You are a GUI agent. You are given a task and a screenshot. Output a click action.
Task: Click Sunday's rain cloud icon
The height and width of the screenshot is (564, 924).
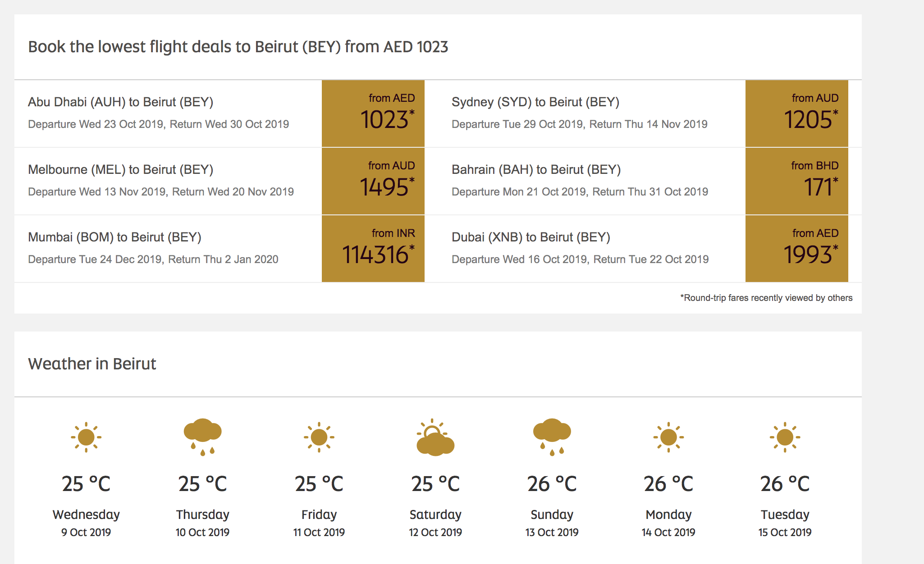552,437
